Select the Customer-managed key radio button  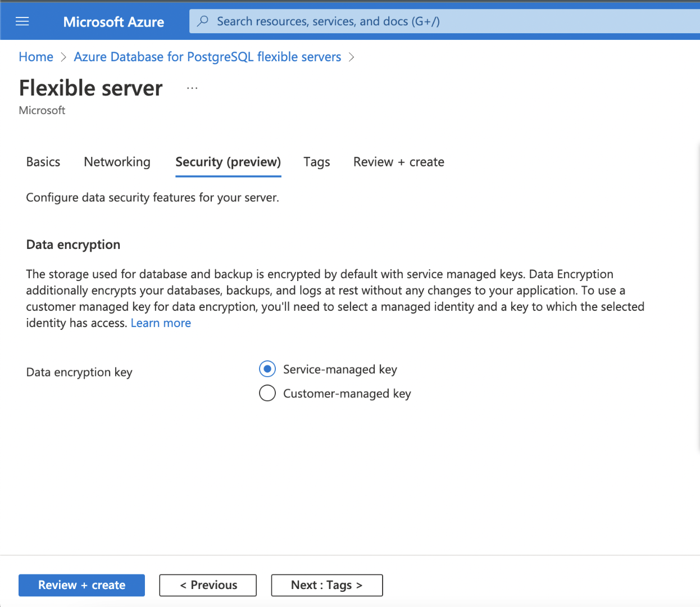coord(267,393)
